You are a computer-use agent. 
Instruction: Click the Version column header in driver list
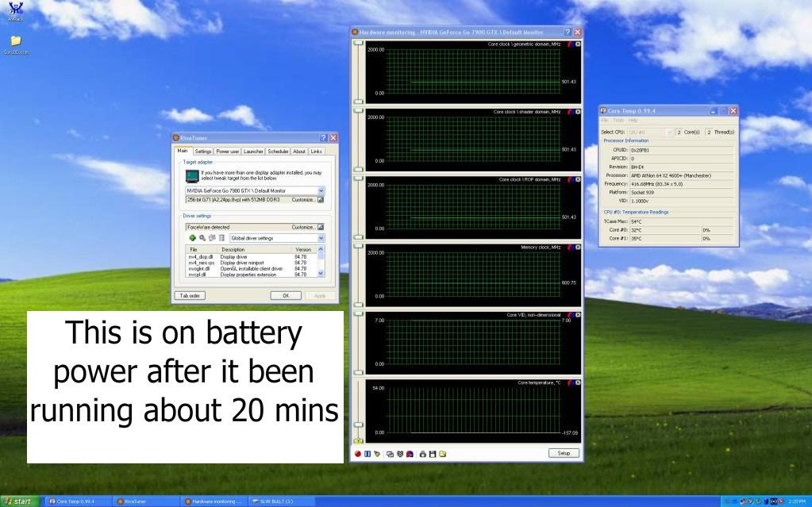[x=303, y=250]
